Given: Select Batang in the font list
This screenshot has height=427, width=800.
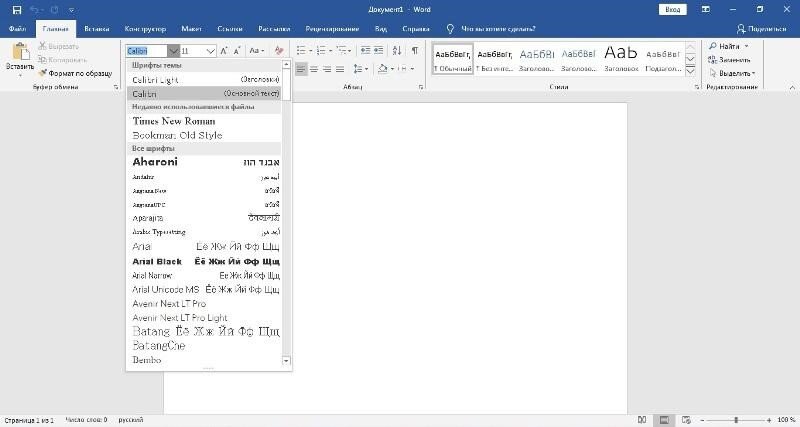Looking at the screenshot, I should point(204,332).
